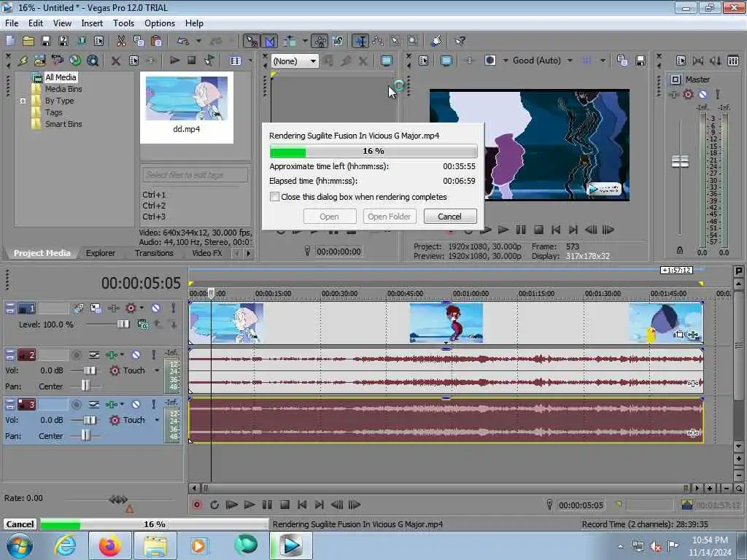Image resolution: width=747 pixels, height=560 pixels.
Task: Click Remove selected media X icon
Action: point(115,61)
